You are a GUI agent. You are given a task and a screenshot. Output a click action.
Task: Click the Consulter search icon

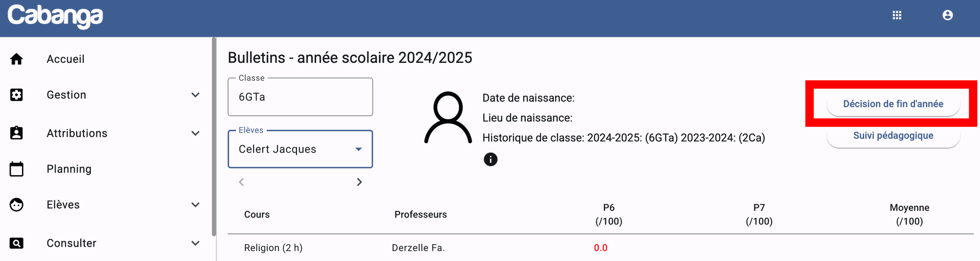point(16,243)
